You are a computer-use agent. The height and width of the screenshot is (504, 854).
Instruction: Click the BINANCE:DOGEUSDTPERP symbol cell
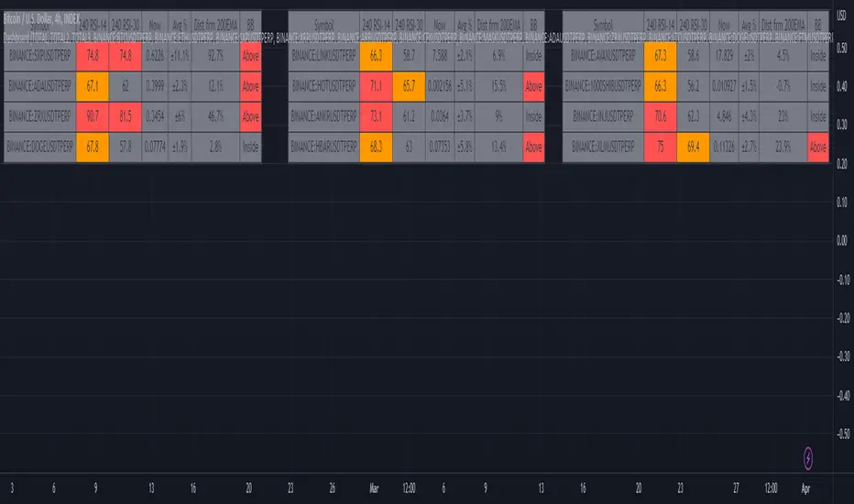(x=39, y=147)
